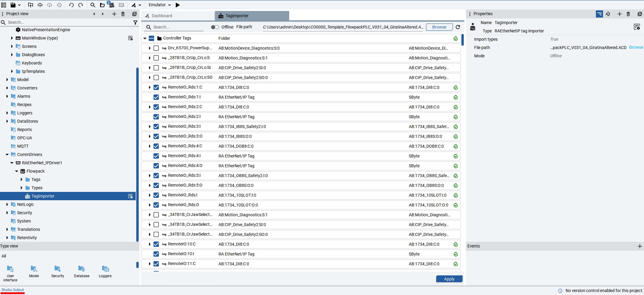This screenshot has width=644, height=295.
Task: Expand the Alarms node in project tree
Action: click(x=7, y=96)
